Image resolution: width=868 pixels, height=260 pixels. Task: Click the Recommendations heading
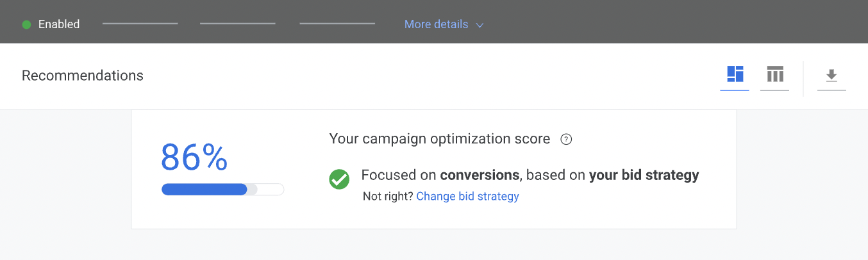[x=83, y=76]
